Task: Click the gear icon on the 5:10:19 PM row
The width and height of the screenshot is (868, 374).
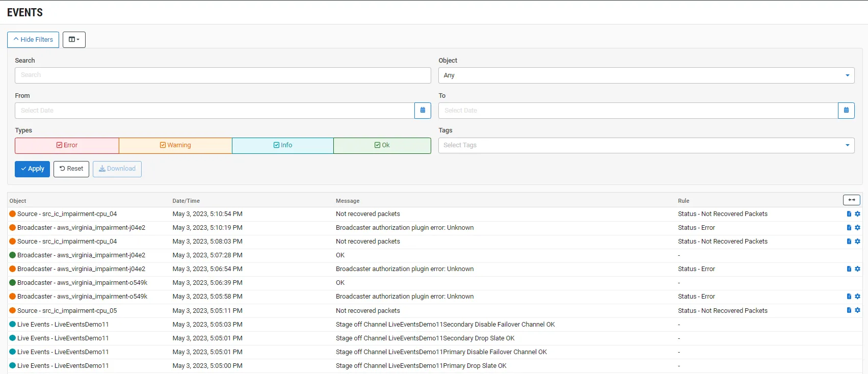Action: coord(857,228)
